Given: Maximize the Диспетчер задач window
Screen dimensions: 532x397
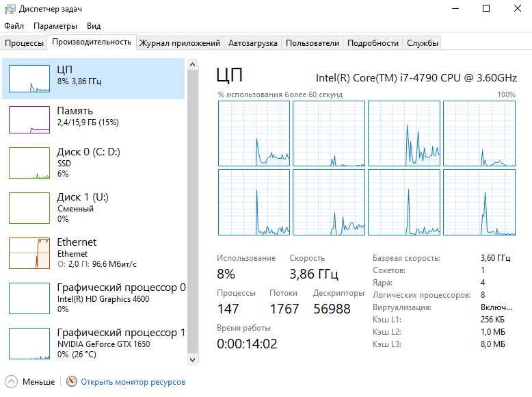Looking at the screenshot, I should click(486, 8).
